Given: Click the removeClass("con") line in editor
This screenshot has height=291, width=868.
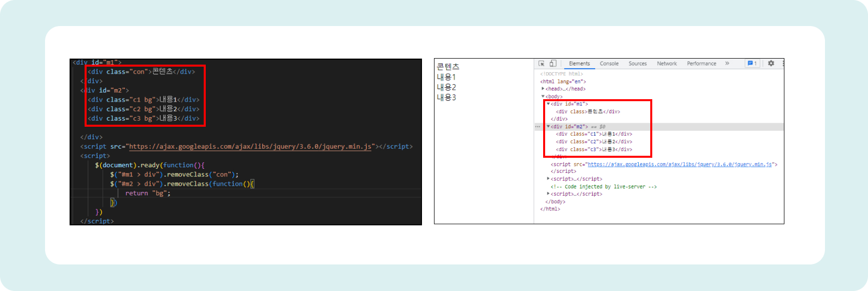Looking at the screenshot, I should [174, 174].
